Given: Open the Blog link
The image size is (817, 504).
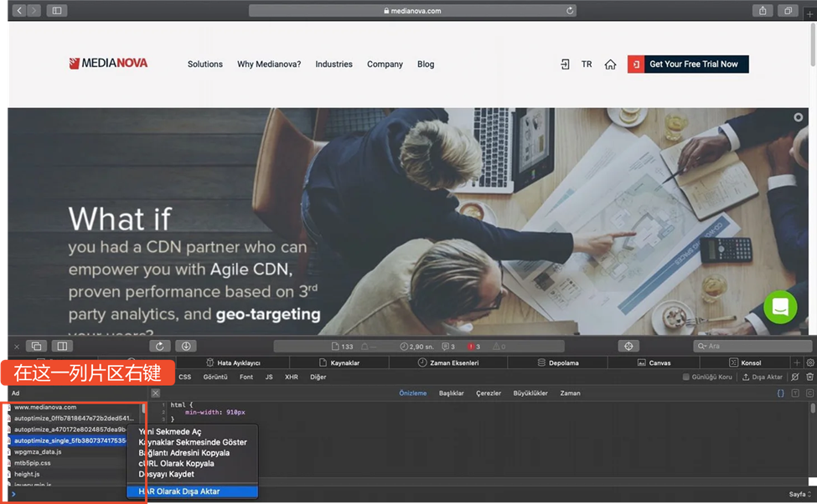Looking at the screenshot, I should (426, 64).
